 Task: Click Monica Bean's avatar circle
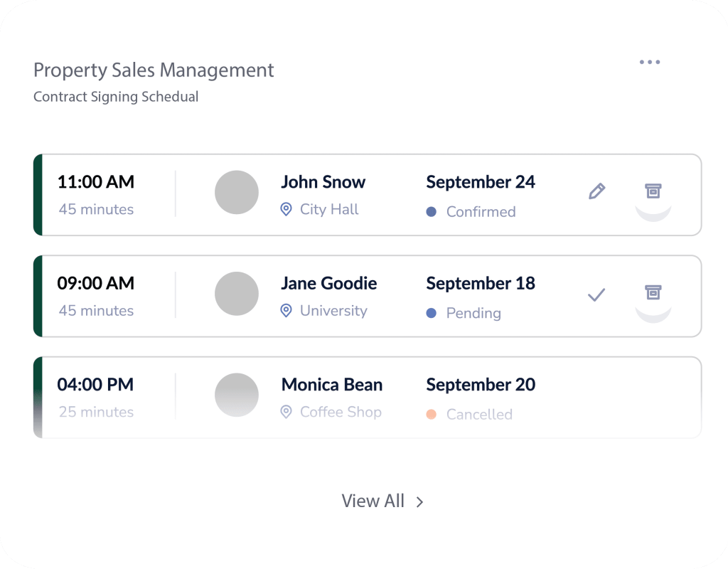point(237,395)
